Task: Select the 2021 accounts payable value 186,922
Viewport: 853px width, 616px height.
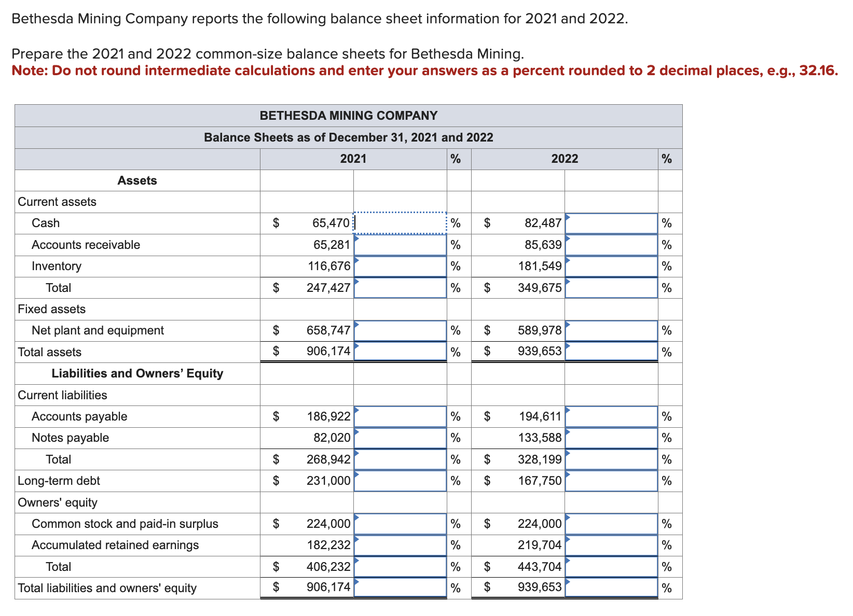Action: point(328,416)
